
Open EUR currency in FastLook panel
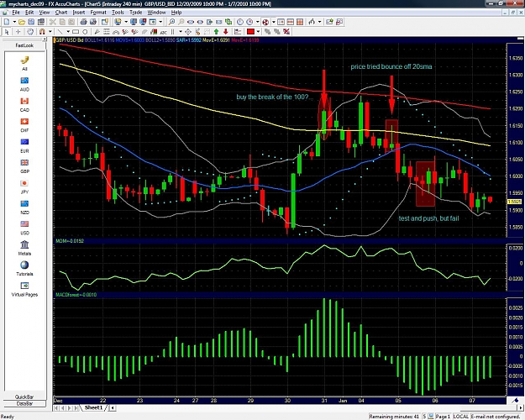point(24,145)
